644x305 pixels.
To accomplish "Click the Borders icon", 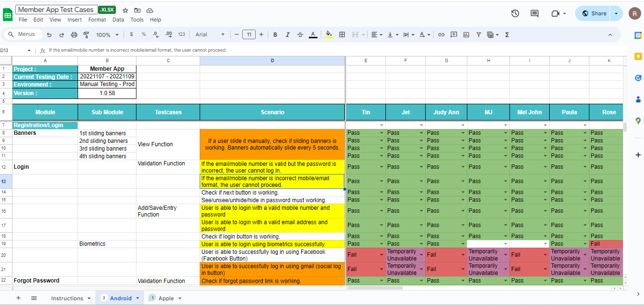I will tap(342, 34).
